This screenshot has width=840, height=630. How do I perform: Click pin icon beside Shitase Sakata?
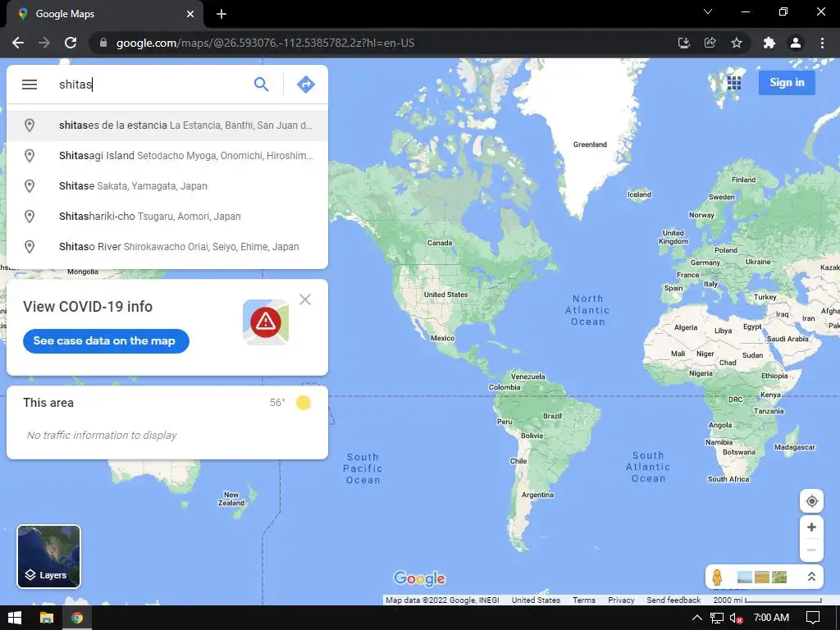[30, 186]
